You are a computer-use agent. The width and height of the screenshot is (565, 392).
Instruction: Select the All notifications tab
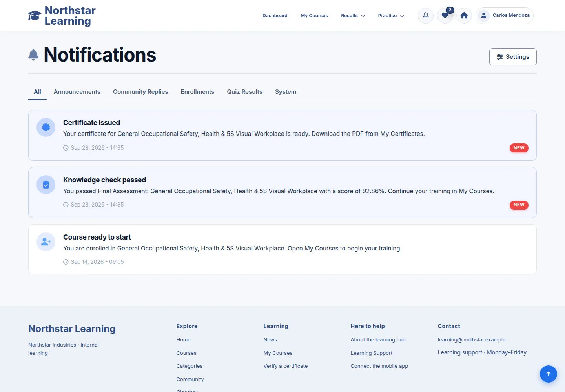point(37,92)
